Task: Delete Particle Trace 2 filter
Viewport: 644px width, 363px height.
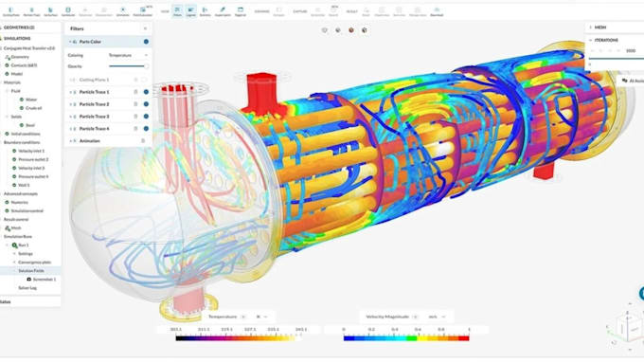Action: [135, 104]
